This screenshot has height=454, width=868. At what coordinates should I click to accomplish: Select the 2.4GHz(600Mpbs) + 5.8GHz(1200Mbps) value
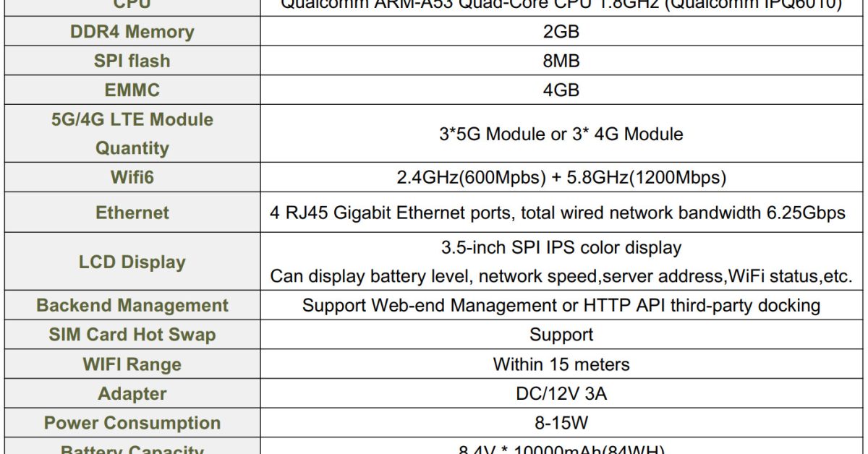pyautogui.click(x=561, y=176)
